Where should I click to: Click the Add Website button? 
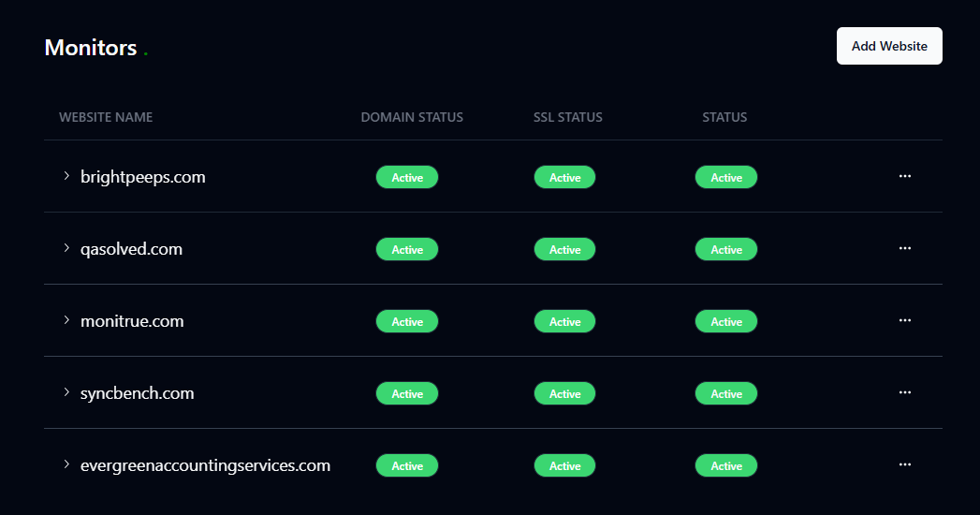(x=889, y=46)
